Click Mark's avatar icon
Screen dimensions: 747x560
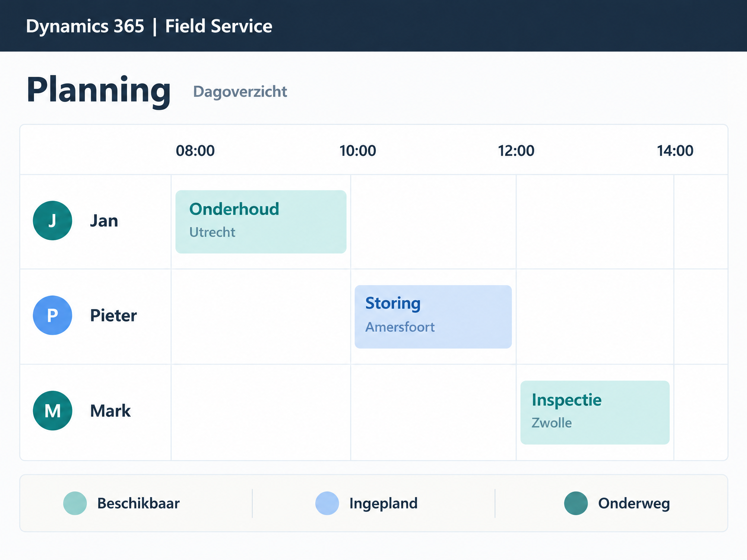(x=53, y=410)
